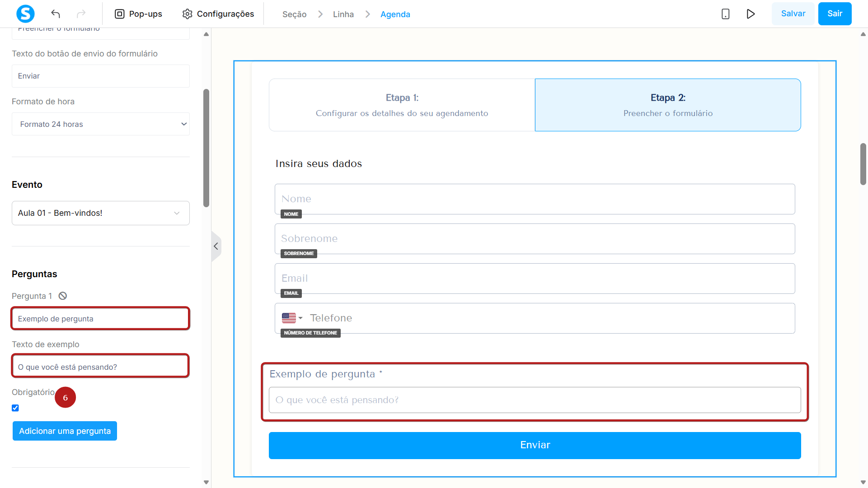Open Configurações in the top bar

coord(218,14)
